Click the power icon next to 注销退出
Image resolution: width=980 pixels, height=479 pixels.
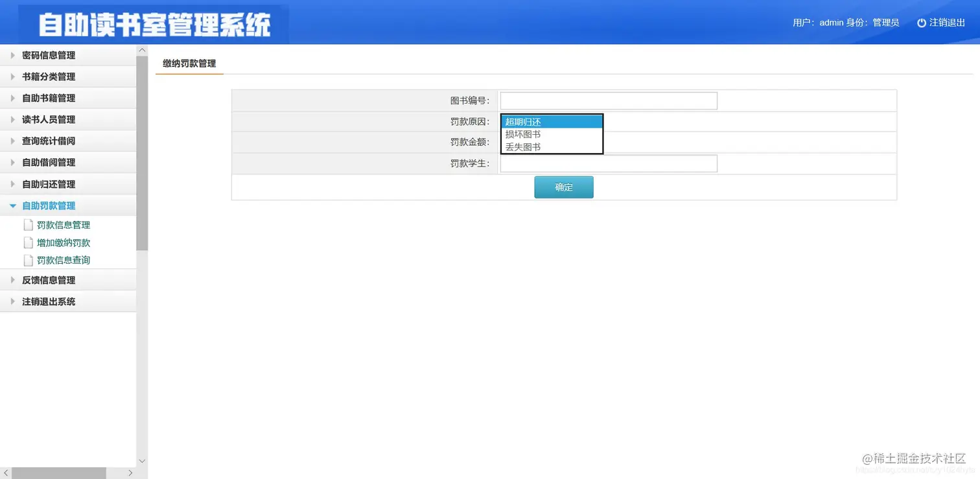tap(922, 23)
